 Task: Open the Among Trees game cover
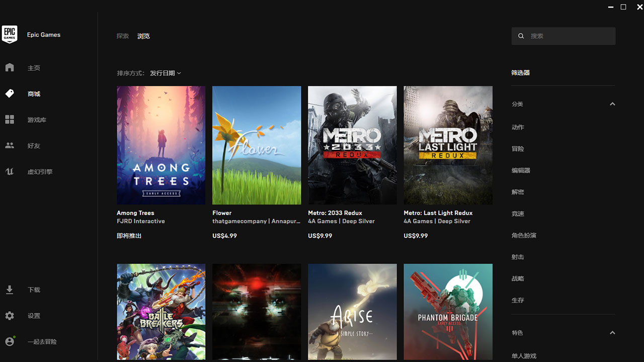click(x=161, y=145)
